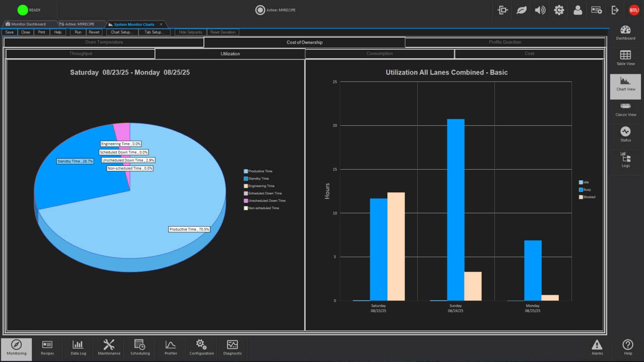Switch to Table View

625,58
